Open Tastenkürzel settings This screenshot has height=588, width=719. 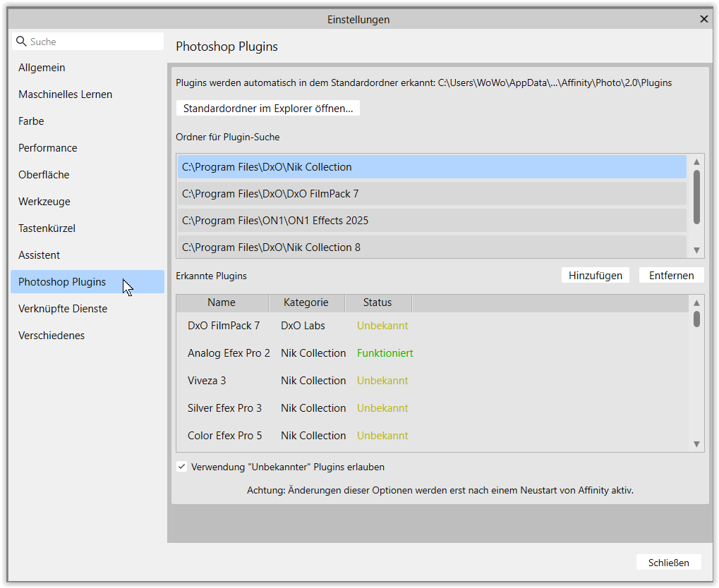[x=87, y=228]
